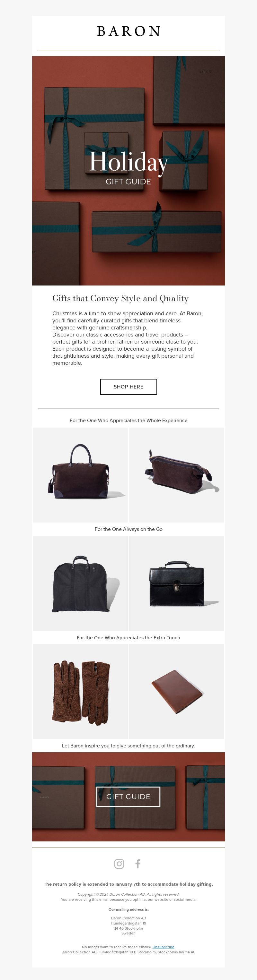Click the 'Let Baron inspire you' text

tap(128, 746)
